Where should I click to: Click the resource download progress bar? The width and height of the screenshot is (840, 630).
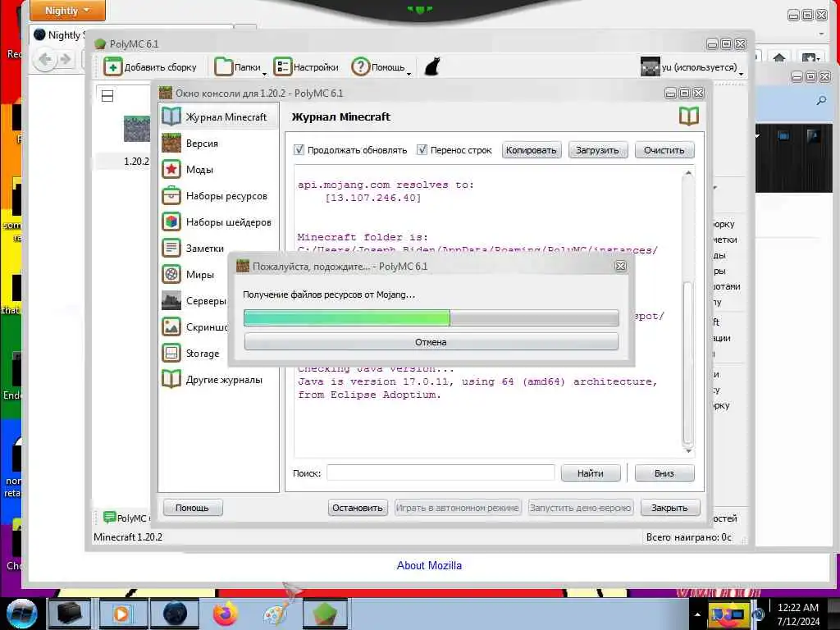431,317
